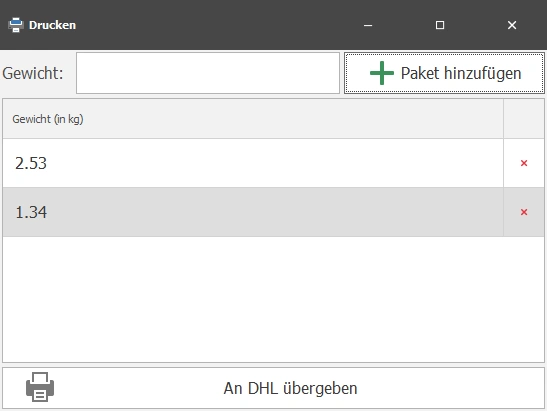Image resolution: width=547 pixels, height=411 pixels.
Task: Remove the 2.53 kg package with the red X
Action: pyautogui.click(x=524, y=163)
